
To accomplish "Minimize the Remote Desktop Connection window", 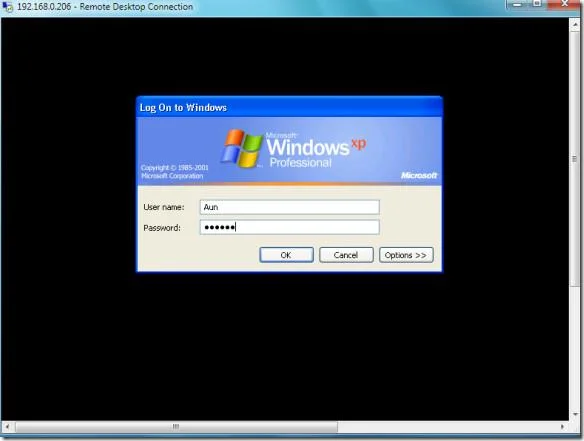I will point(516,4).
